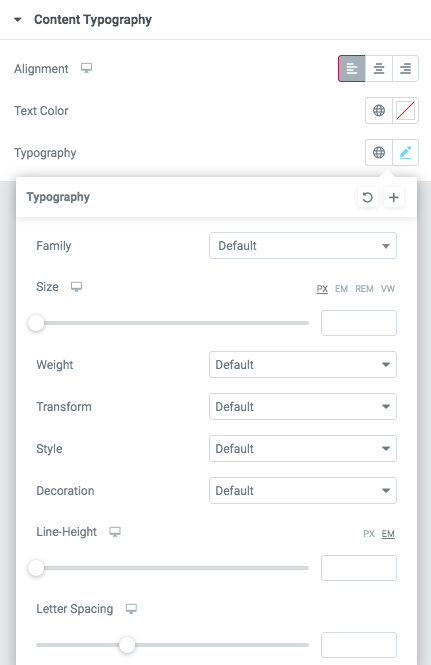
Task: Switch Size unit to EM
Action: coord(341,289)
